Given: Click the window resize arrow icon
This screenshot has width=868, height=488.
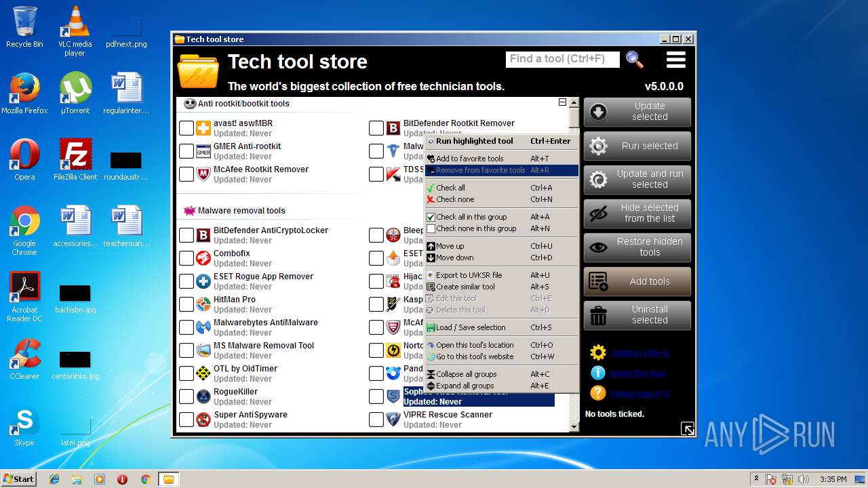Looking at the screenshot, I should (x=687, y=428).
